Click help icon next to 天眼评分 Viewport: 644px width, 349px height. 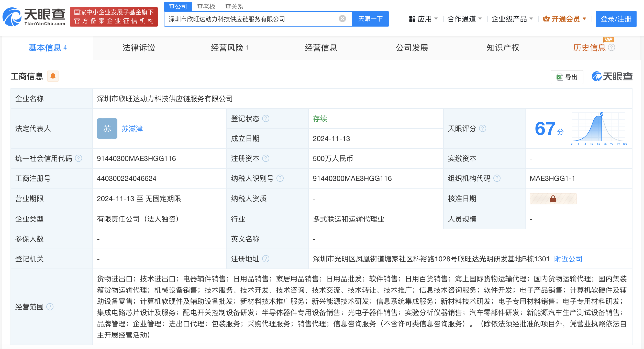482,128
